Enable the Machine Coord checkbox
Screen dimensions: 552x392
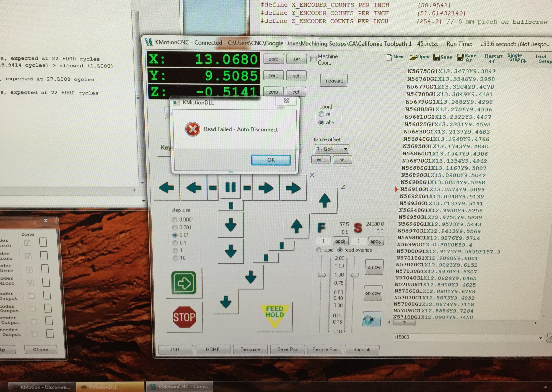click(313, 59)
